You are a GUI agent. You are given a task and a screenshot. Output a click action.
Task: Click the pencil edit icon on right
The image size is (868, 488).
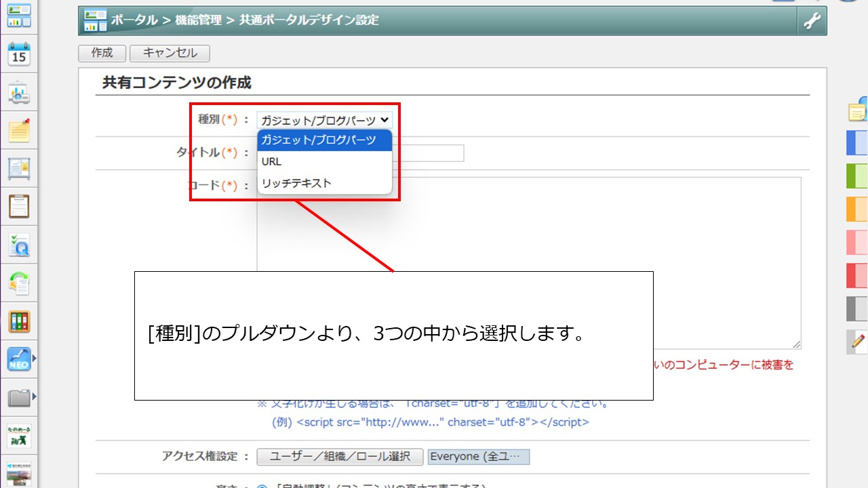[x=859, y=340]
